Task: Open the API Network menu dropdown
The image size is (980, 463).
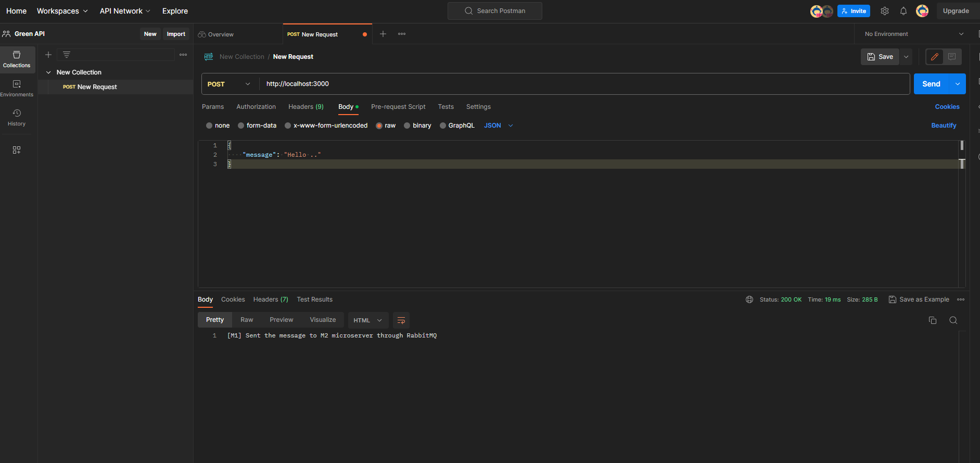Action: tap(125, 11)
